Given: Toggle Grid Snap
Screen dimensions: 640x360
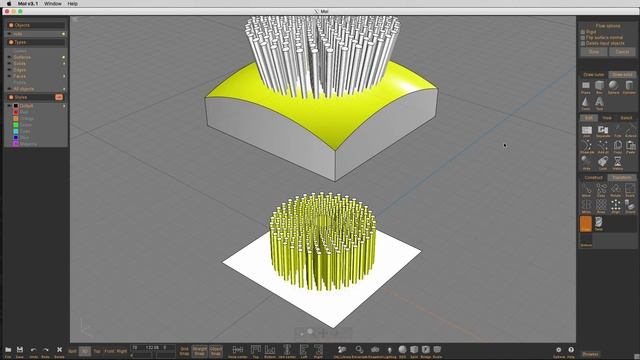Looking at the screenshot, I should click(184, 351).
